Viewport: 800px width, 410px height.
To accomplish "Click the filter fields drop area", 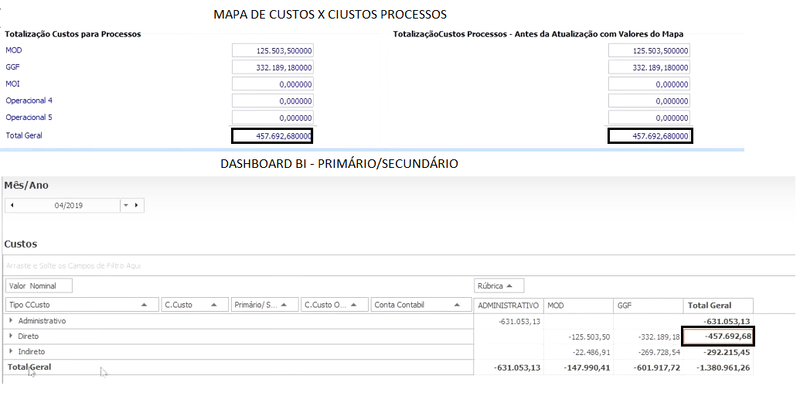I will (x=398, y=266).
